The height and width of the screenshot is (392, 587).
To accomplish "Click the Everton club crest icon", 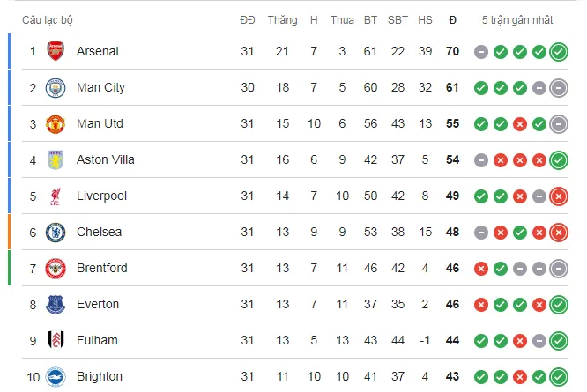I will coord(56,304).
